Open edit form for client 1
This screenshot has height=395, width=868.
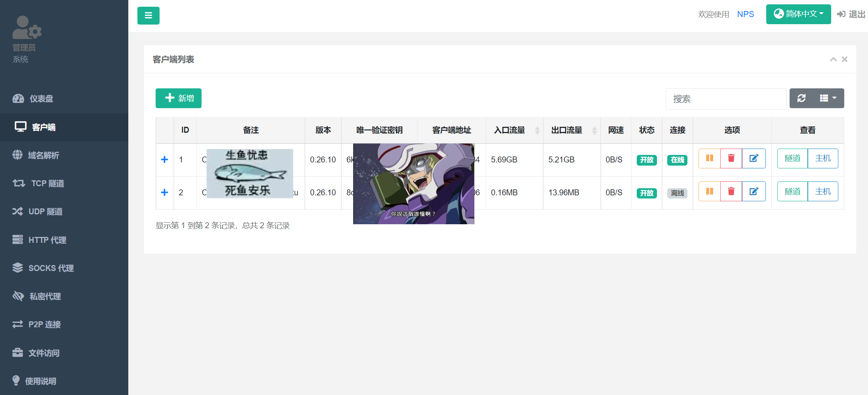pyautogui.click(x=754, y=158)
